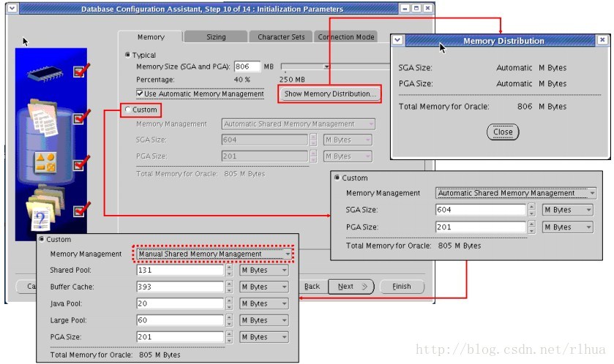Minimize the Database Configuration Assistant window
Image resolution: width=614 pixels, height=364 pixels.
click(405, 8)
